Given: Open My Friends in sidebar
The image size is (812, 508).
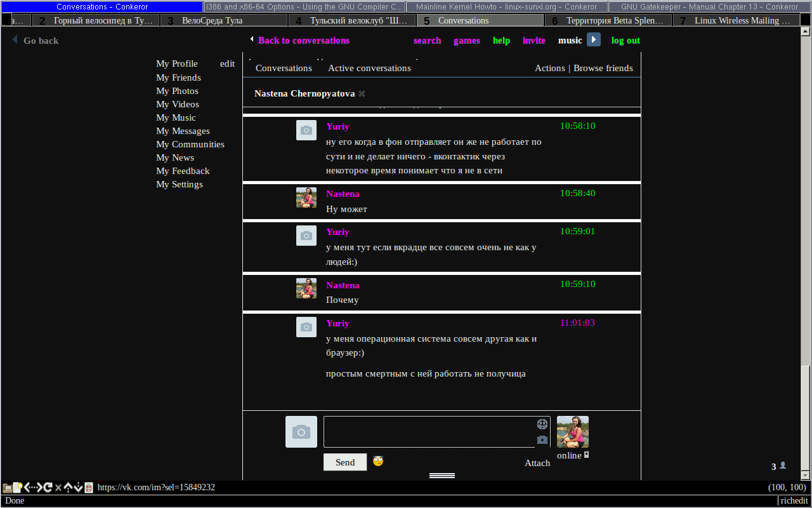Looking at the screenshot, I should point(178,77).
